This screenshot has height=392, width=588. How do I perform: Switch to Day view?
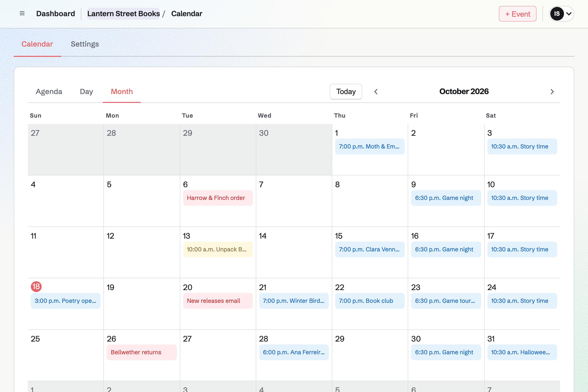click(x=86, y=91)
